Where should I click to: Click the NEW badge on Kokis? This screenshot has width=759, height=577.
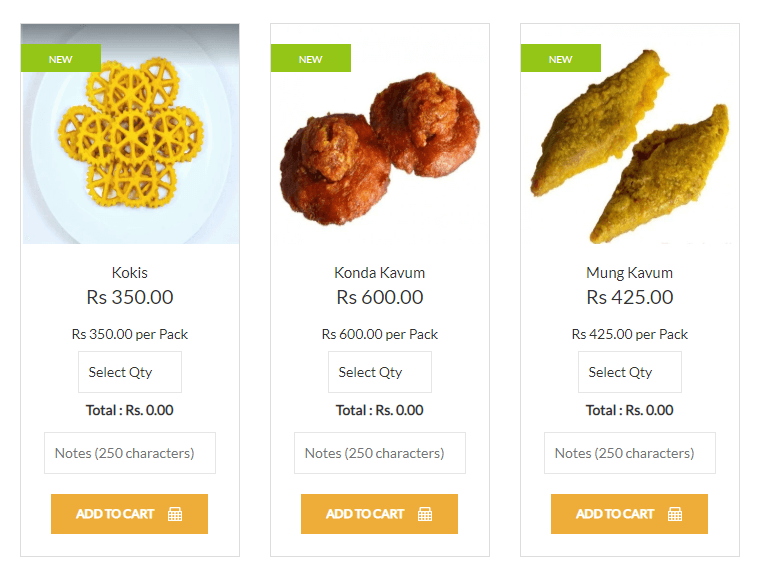(61, 59)
